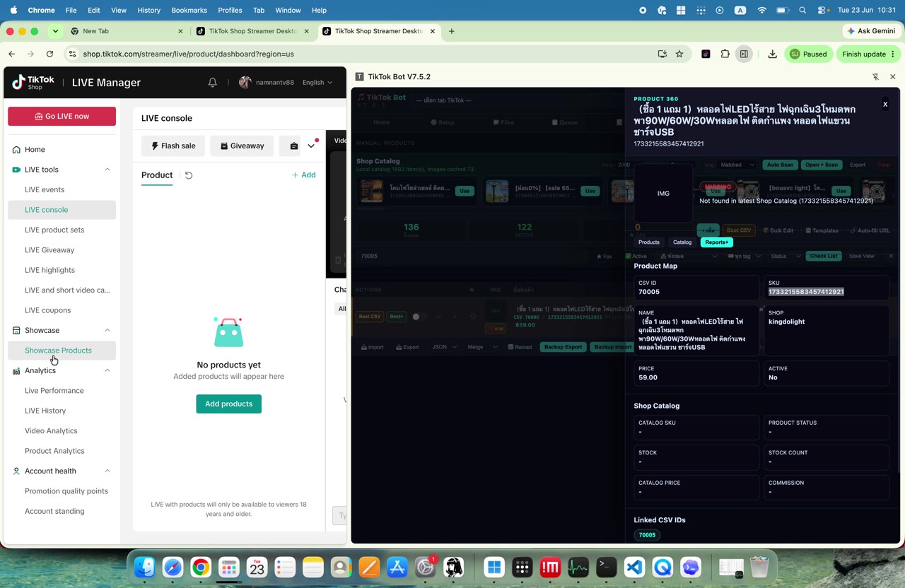The height and width of the screenshot is (588, 905).
Task: Launch Safari from the Dock
Action: pos(173,567)
